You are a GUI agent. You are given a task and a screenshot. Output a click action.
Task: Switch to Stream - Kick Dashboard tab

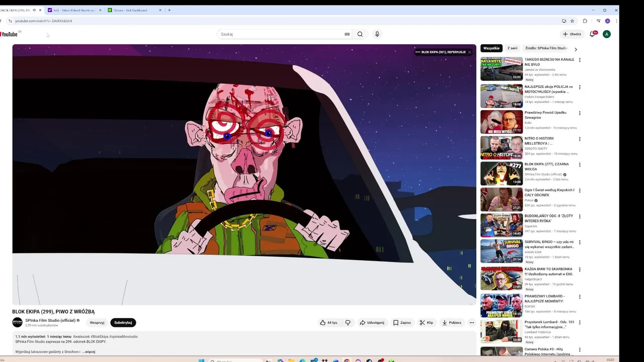pos(135,10)
